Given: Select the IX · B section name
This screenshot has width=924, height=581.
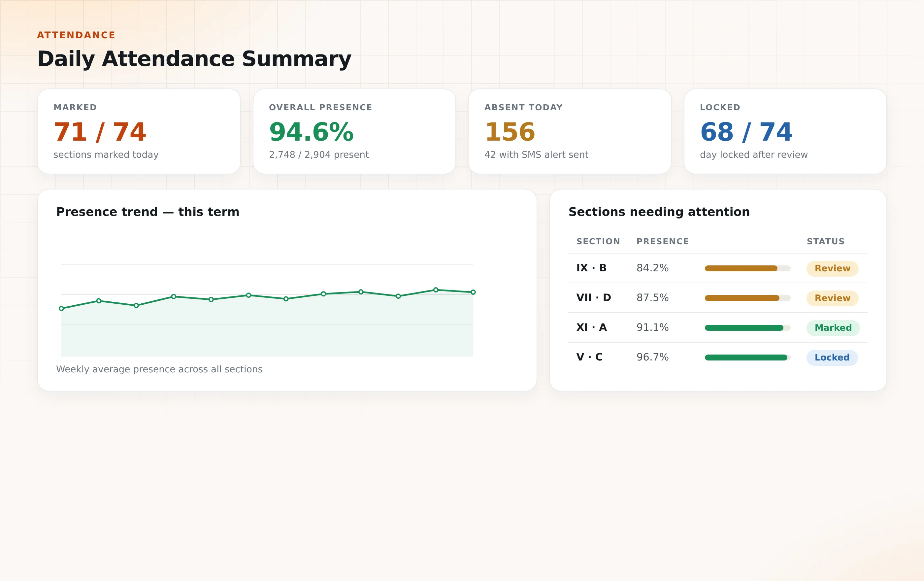Looking at the screenshot, I should click(x=591, y=268).
